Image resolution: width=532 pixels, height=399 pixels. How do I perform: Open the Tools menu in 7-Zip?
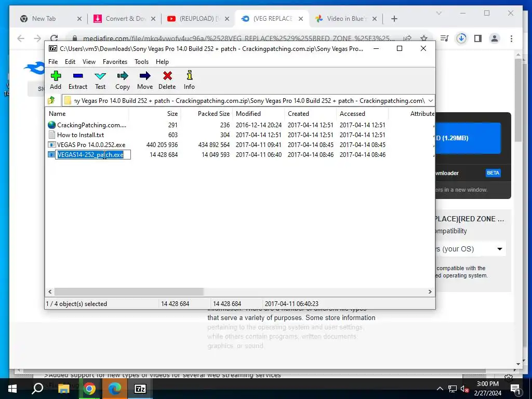[x=141, y=62]
